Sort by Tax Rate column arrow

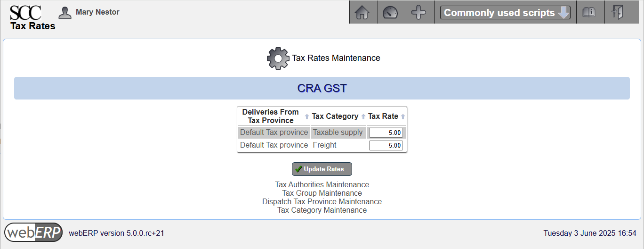(x=403, y=116)
